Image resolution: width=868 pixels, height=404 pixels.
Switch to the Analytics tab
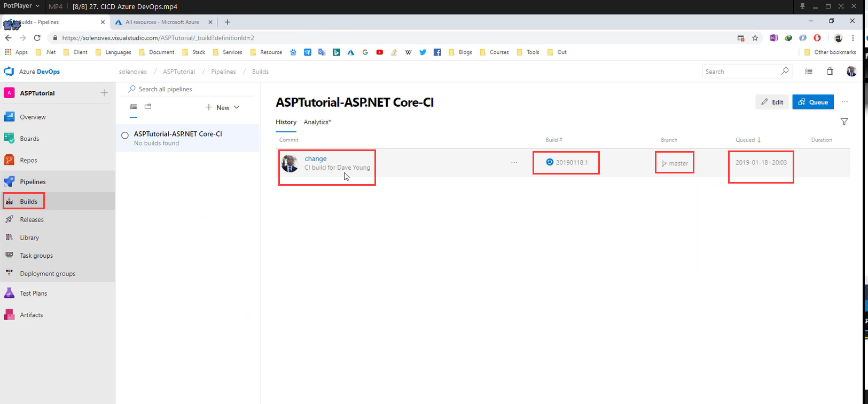tap(317, 122)
